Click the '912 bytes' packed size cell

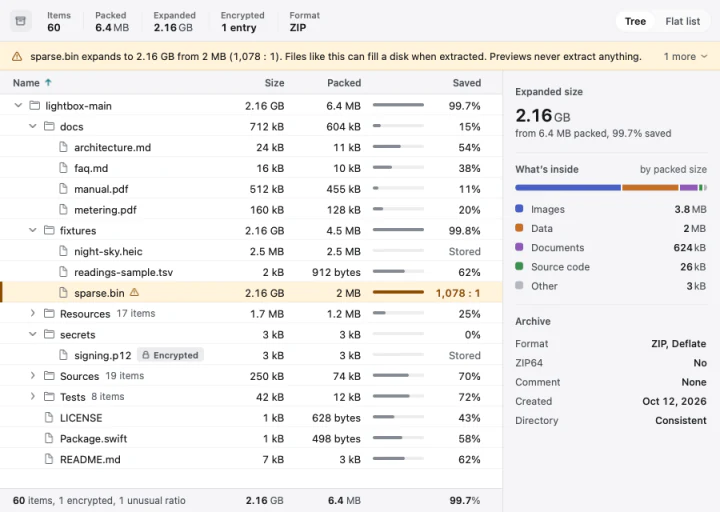point(336,272)
